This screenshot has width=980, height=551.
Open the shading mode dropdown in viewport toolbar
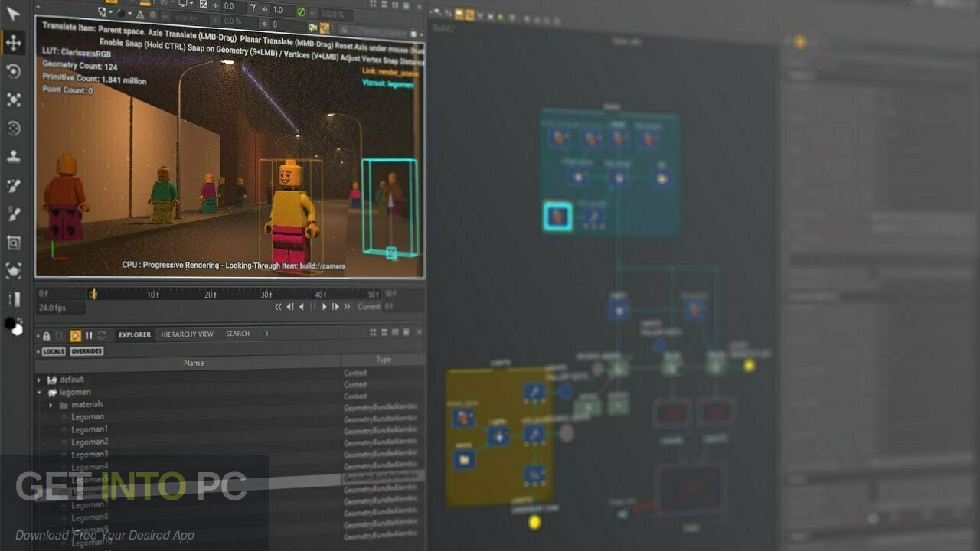click(x=105, y=12)
